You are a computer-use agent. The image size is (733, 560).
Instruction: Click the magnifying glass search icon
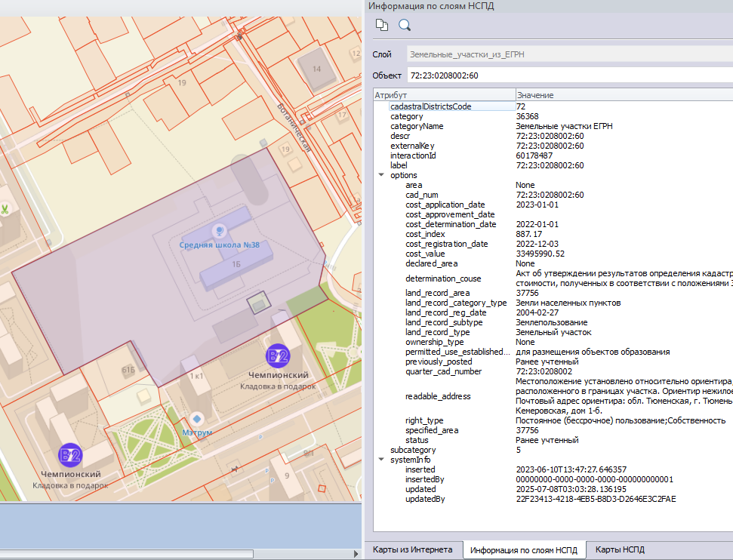pyautogui.click(x=405, y=25)
